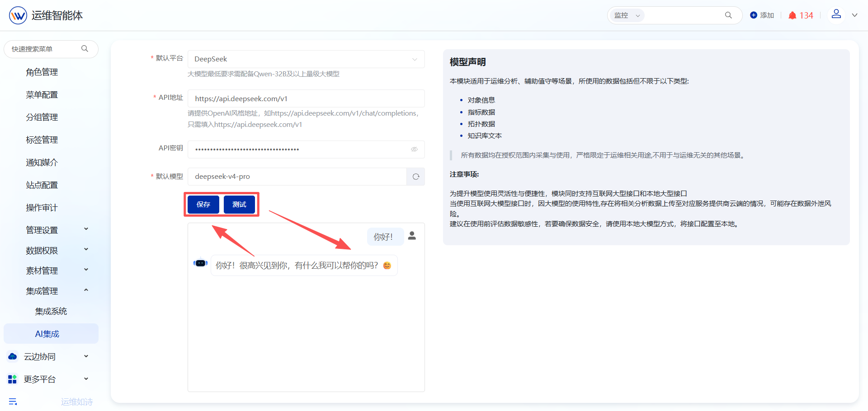The width and height of the screenshot is (868, 411).
Task: Open 集成系统 submenu item
Action: tap(51, 311)
